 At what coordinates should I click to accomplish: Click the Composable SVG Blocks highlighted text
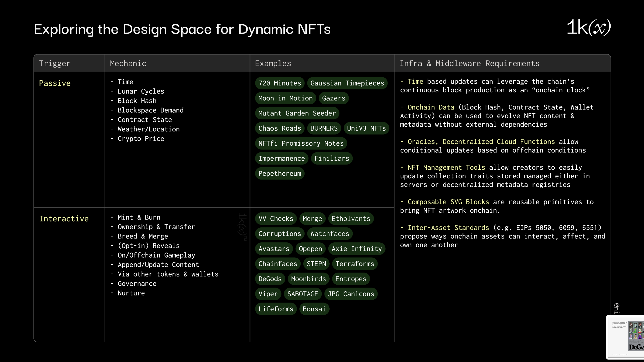[x=448, y=202]
